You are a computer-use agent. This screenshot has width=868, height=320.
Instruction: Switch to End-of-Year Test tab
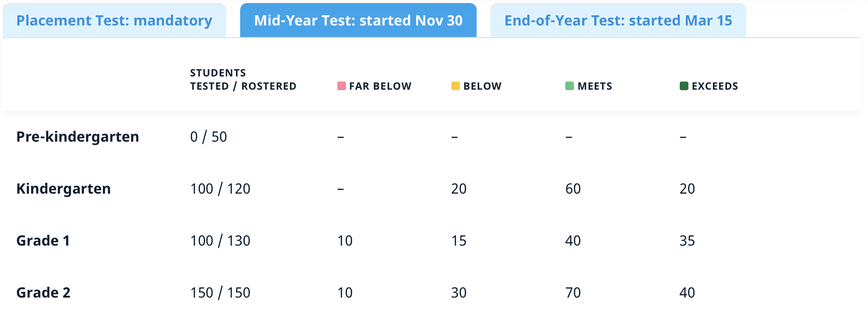[x=618, y=20]
